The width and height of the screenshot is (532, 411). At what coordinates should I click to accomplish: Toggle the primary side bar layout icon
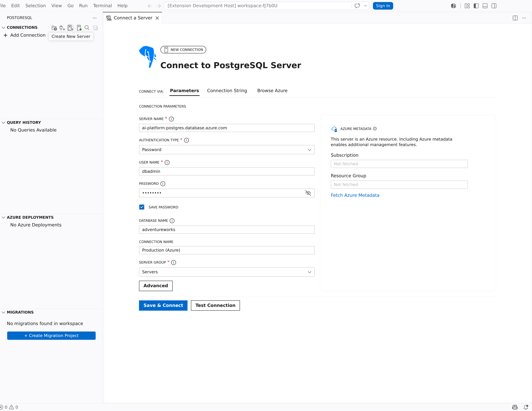click(476, 6)
